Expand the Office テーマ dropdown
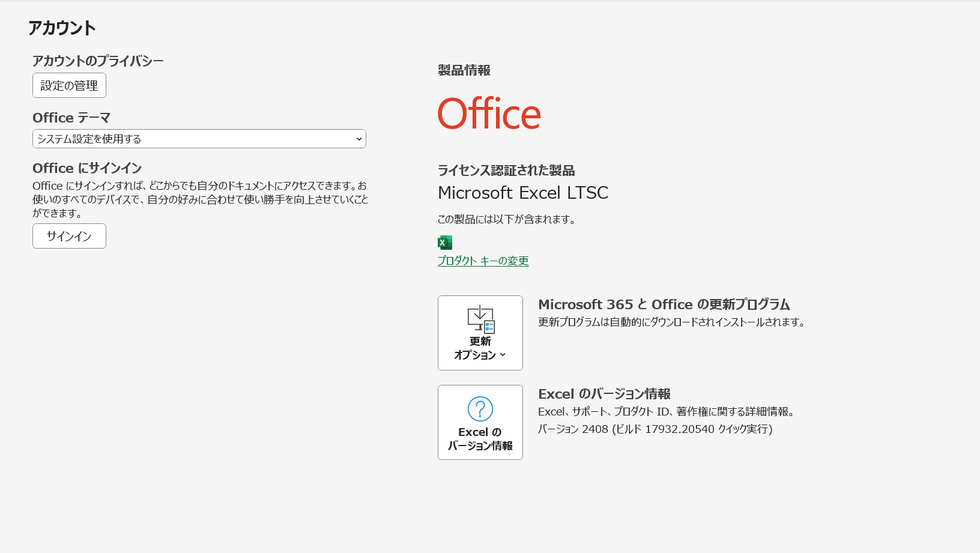The width and height of the screenshot is (980, 553). (199, 139)
